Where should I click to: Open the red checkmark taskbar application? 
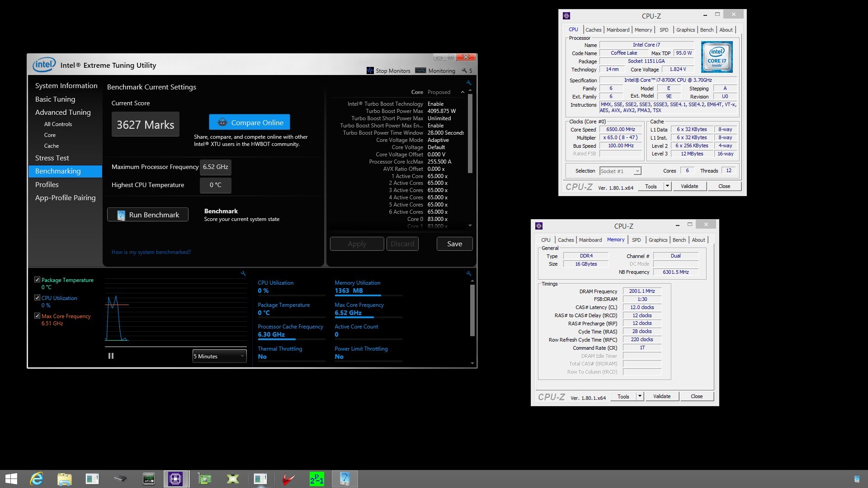288,479
